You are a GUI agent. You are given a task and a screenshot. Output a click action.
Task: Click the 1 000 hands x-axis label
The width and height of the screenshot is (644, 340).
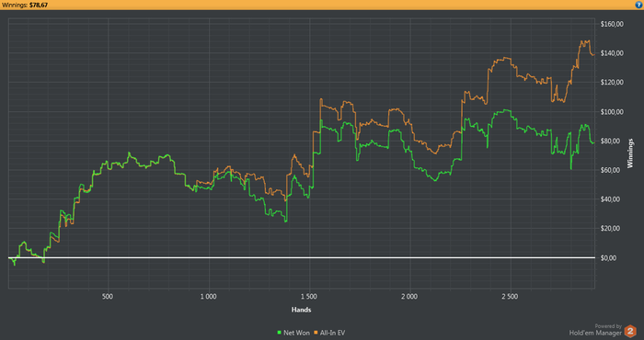[x=208, y=297]
